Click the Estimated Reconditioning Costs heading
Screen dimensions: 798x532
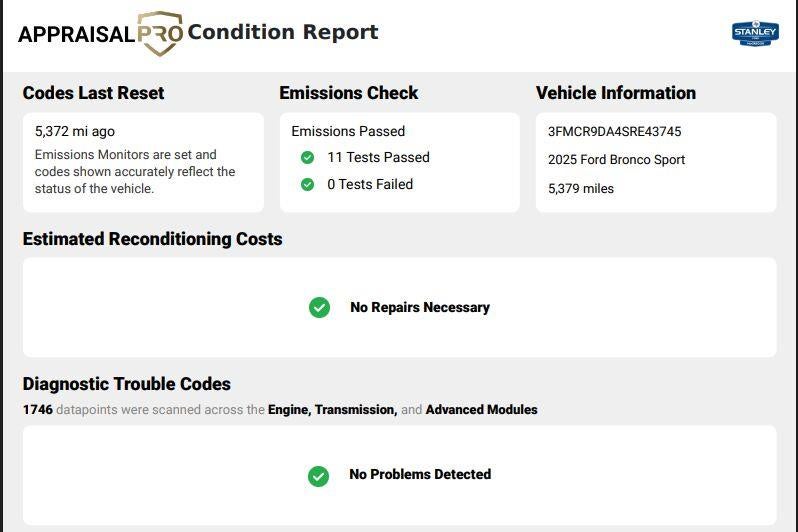click(x=153, y=239)
